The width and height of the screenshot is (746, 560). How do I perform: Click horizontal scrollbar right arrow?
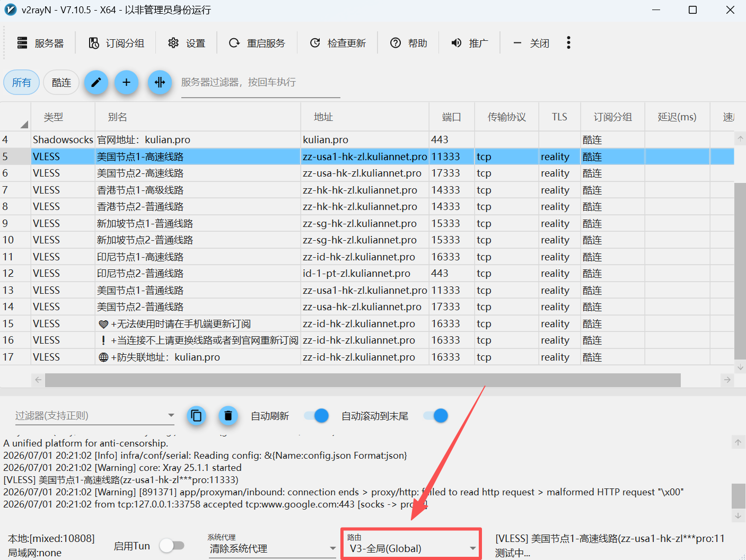pos(727,380)
